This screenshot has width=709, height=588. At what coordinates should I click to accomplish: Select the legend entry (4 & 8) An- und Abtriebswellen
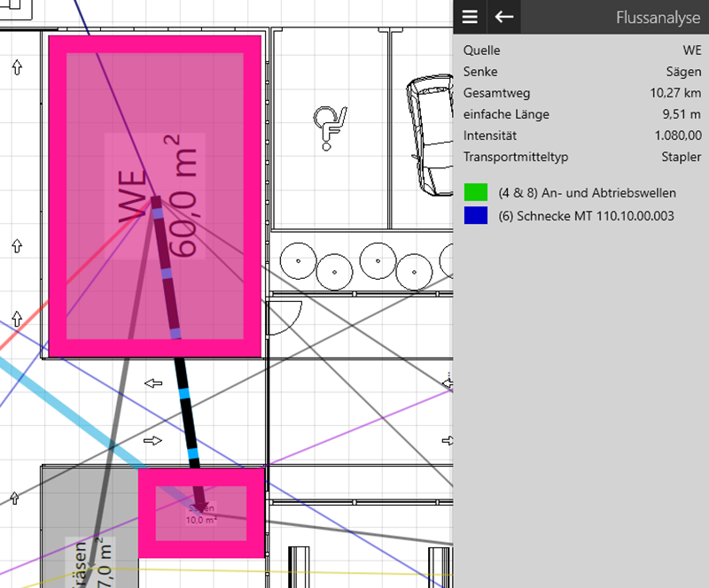tap(587, 192)
